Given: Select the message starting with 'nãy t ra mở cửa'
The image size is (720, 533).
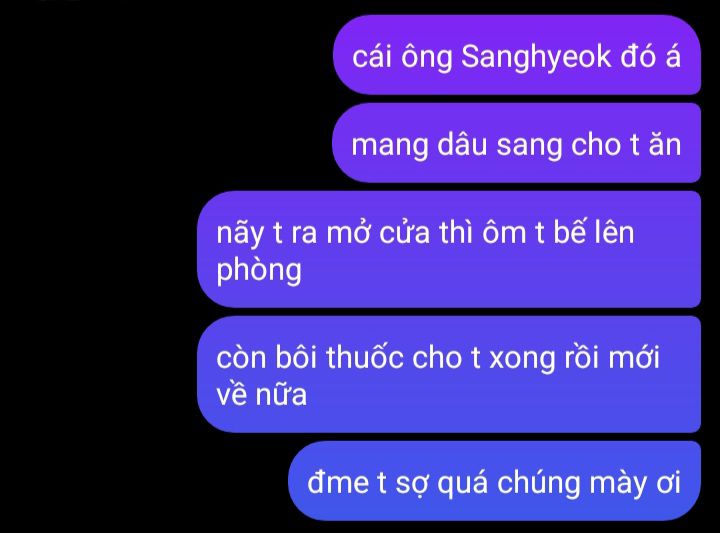Looking at the screenshot, I should 449,250.
